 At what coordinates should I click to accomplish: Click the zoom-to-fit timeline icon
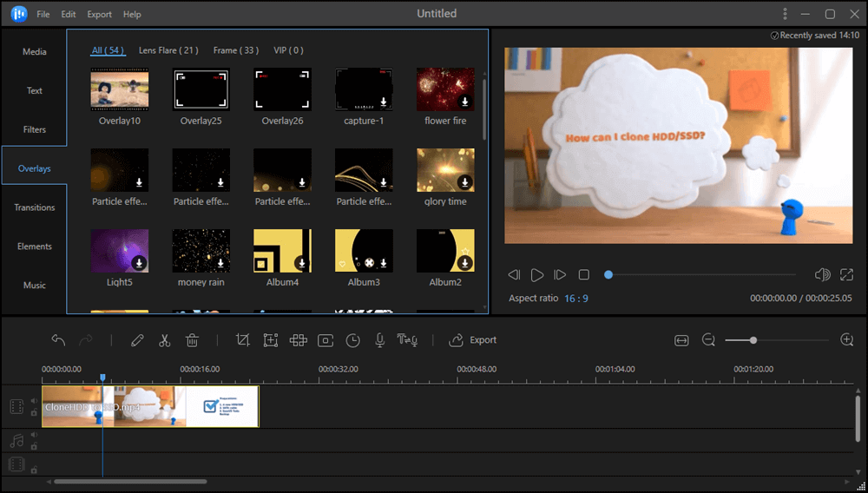point(681,340)
